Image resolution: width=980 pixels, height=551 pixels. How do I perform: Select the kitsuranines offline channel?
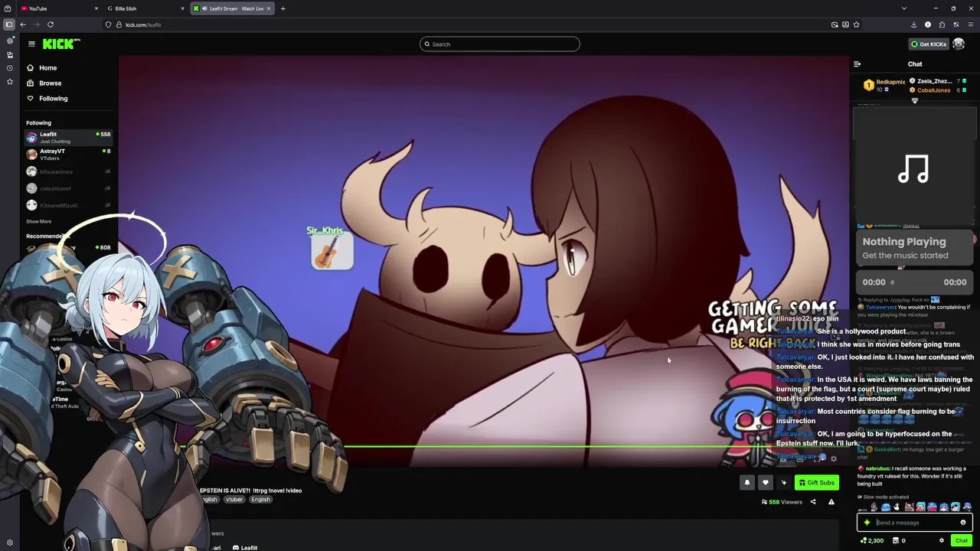click(69, 171)
